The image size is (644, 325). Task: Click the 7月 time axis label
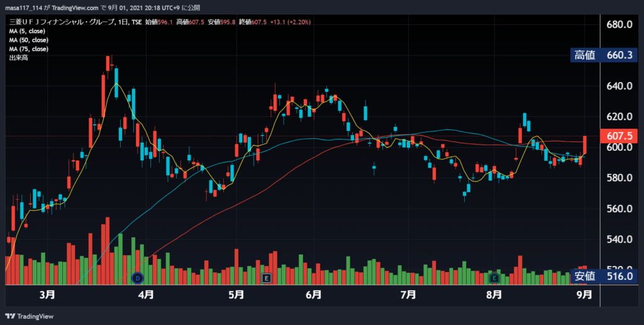[408, 295]
